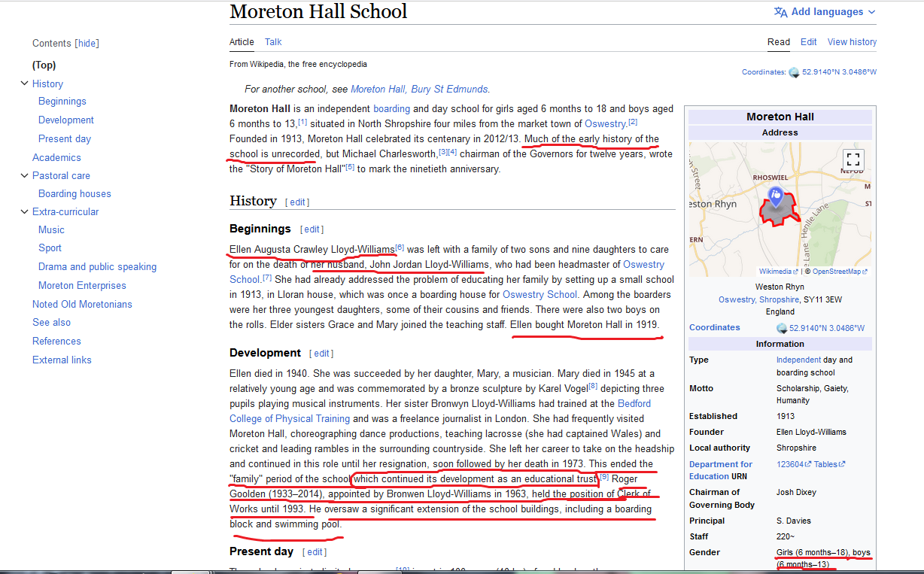The image size is (924, 574).
Task: Select the motto Scholarship, Gaiety, Humanity
Action: (813, 394)
